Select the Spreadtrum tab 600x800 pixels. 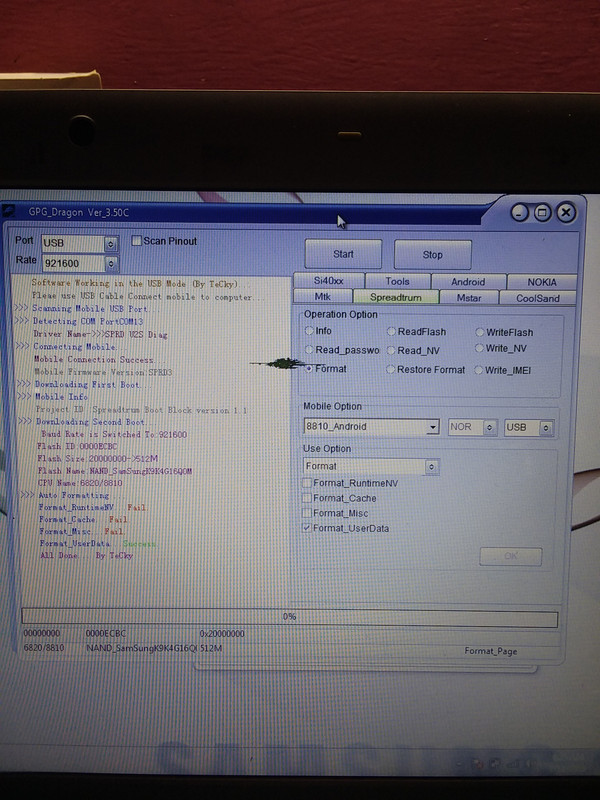coord(396,297)
